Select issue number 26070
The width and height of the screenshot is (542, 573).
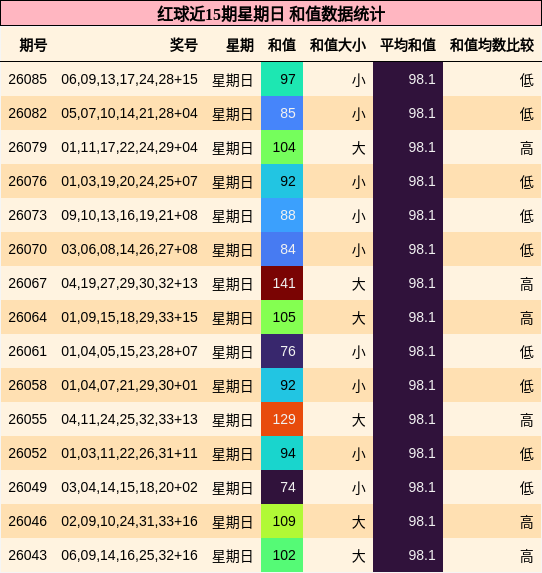click(x=27, y=249)
